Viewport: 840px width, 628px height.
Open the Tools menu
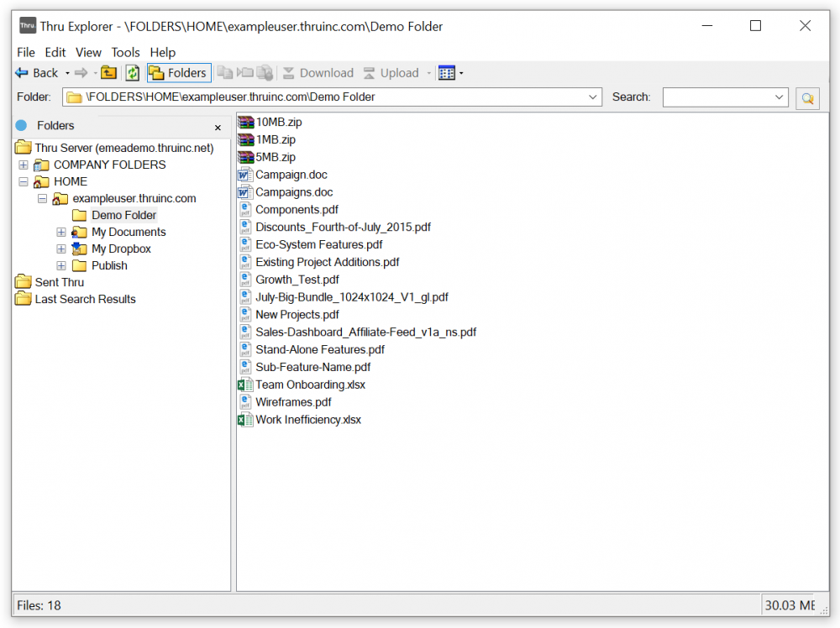click(x=125, y=52)
